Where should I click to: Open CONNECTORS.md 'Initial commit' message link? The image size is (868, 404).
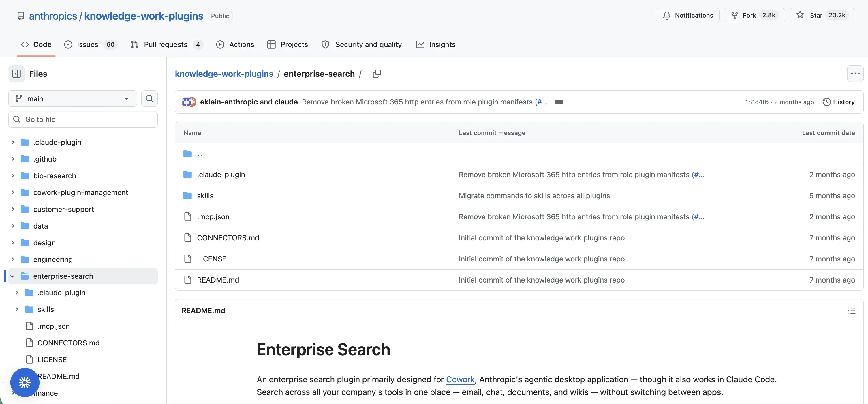tap(542, 238)
